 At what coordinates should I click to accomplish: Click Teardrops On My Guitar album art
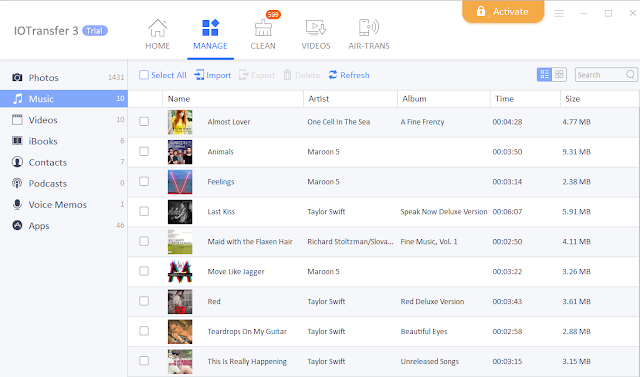coord(180,332)
